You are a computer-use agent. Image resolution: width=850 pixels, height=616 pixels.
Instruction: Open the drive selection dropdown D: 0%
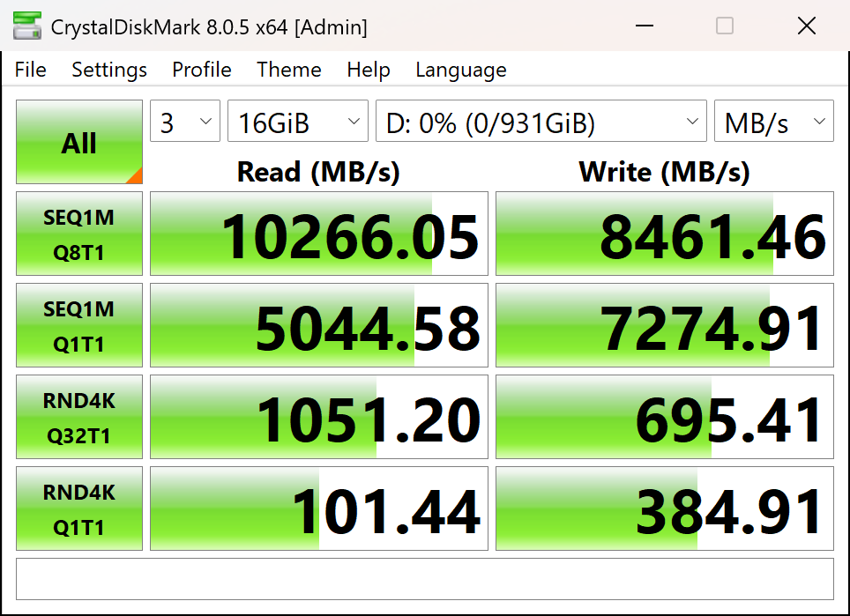(541, 121)
